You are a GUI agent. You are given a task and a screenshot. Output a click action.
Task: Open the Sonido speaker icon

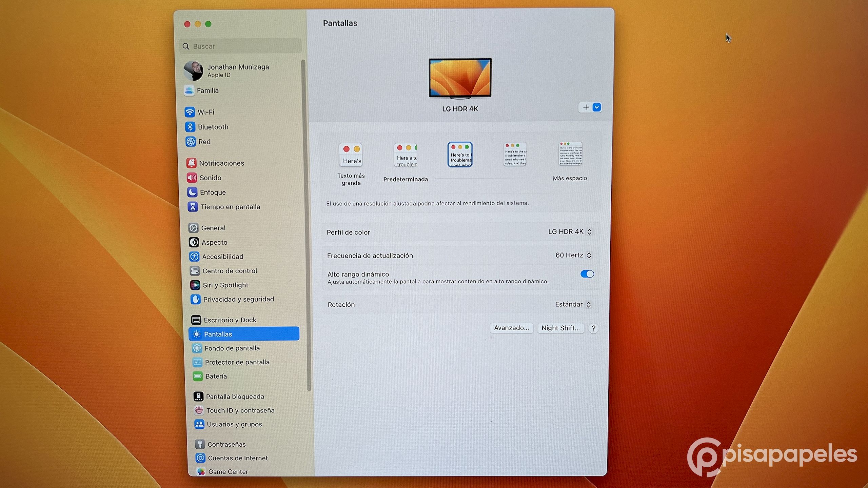192,178
